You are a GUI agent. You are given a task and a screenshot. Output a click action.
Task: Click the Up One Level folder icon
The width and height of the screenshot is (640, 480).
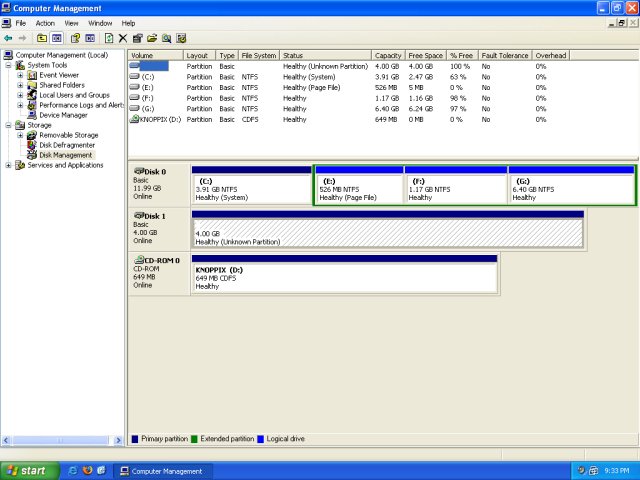point(42,38)
